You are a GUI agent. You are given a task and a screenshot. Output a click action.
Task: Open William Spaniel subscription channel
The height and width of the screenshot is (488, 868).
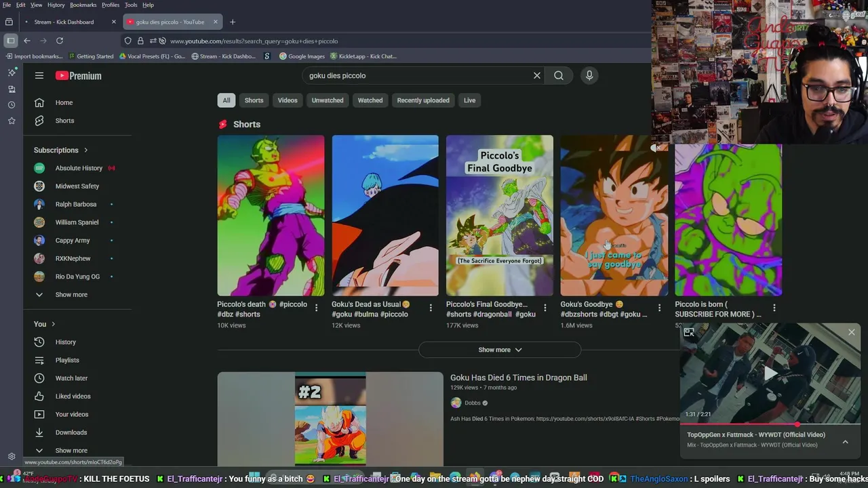[78, 222]
